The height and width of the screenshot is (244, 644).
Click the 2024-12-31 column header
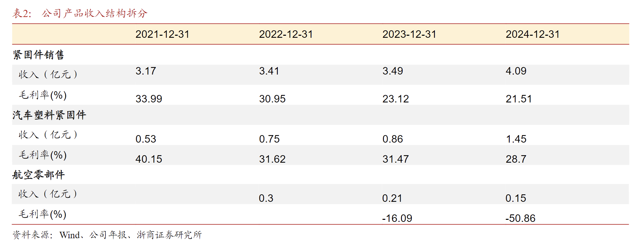click(532, 34)
